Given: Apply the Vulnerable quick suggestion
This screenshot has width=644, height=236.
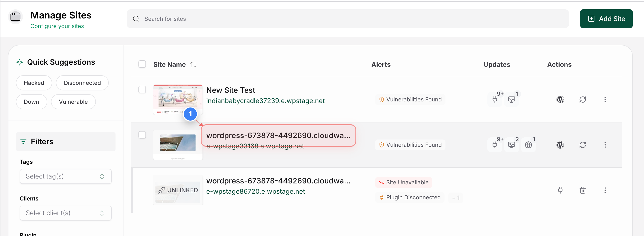Looking at the screenshot, I should pyautogui.click(x=73, y=102).
